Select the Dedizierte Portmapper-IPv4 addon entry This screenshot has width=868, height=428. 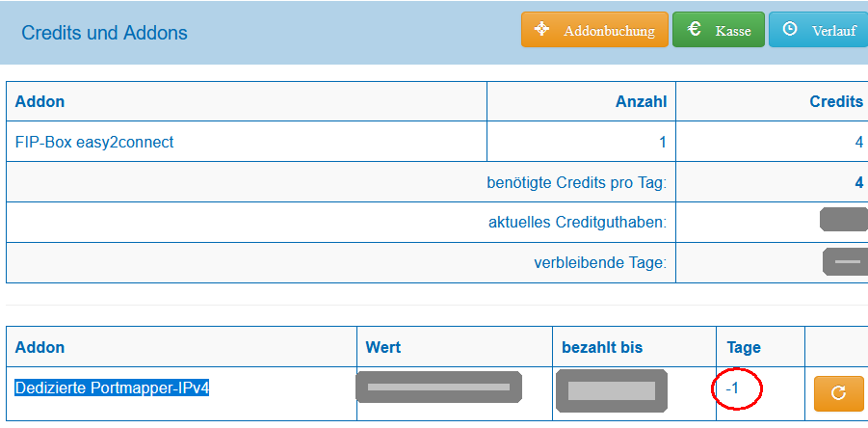tap(113, 388)
